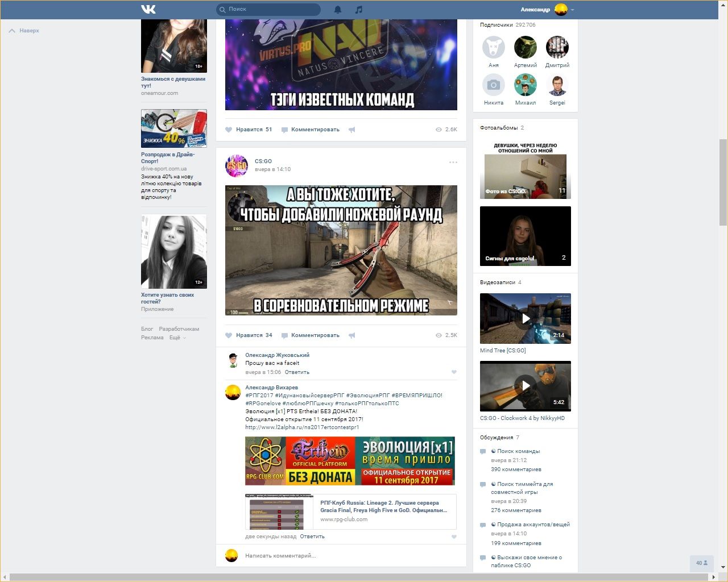Like Александр Вихарев's comment heart
This screenshot has height=582, width=728.
(x=454, y=537)
